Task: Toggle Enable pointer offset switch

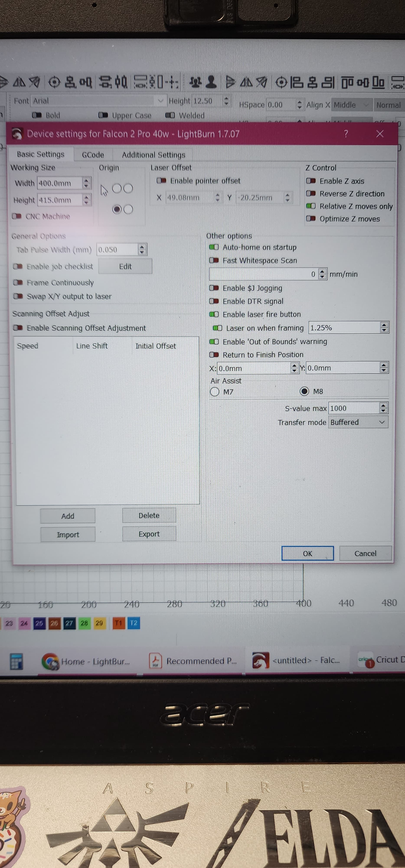Action: pos(161,181)
